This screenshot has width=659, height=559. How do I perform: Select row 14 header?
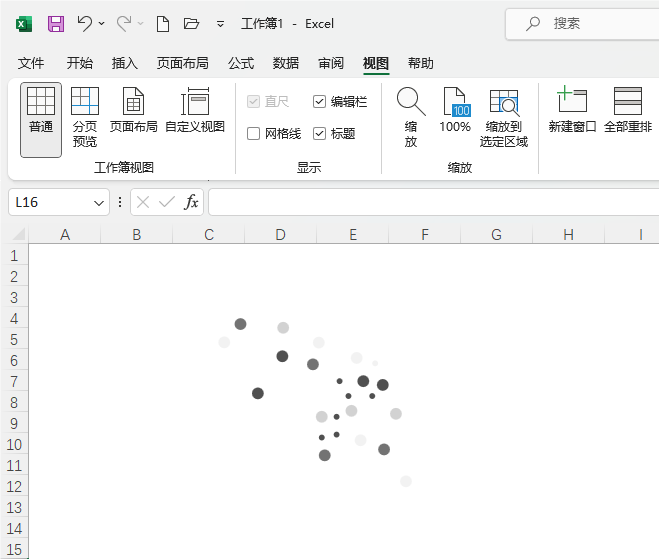coord(14,529)
